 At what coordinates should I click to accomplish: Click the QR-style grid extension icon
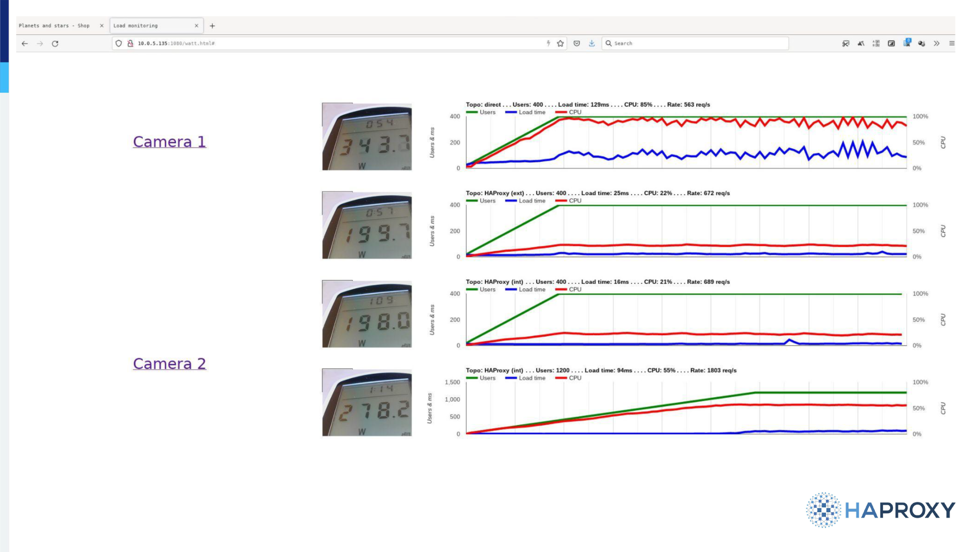point(876,44)
